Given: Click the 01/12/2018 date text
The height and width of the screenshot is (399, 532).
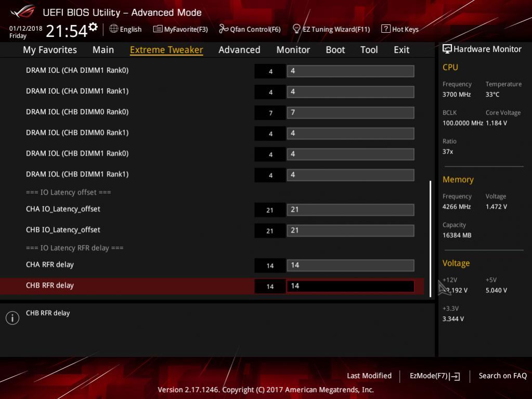Looking at the screenshot, I should click(x=26, y=29).
